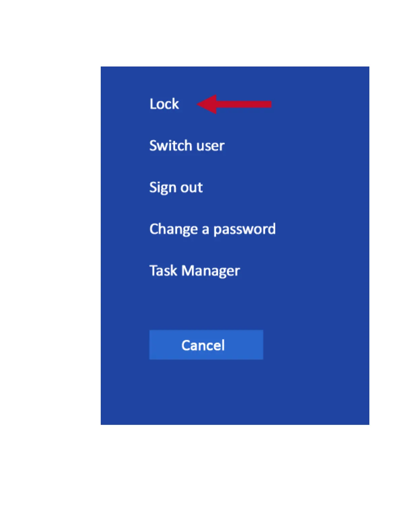Image resolution: width=411 pixels, height=532 pixels.
Task: Choose Switch user from the list
Action: [187, 145]
